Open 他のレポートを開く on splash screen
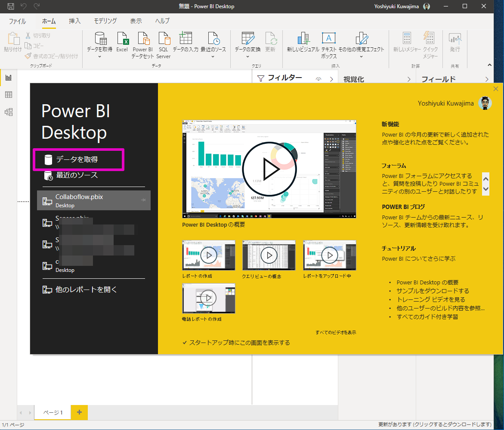Viewport: 504px width, 430px height. (x=80, y=290)
